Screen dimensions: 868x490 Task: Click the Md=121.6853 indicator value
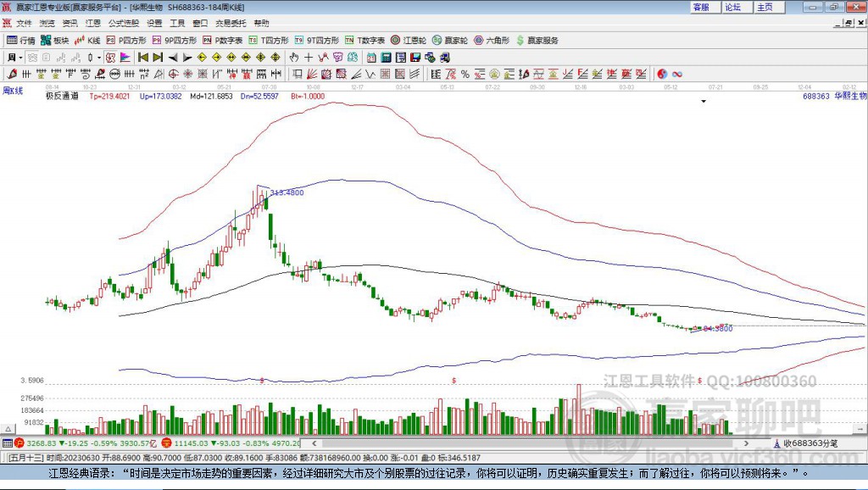(211, 97)
